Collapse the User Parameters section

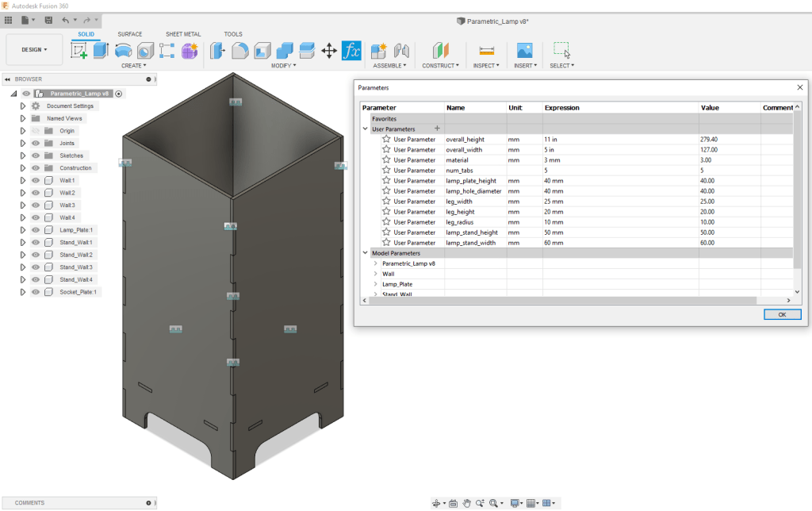coord(365,129)
